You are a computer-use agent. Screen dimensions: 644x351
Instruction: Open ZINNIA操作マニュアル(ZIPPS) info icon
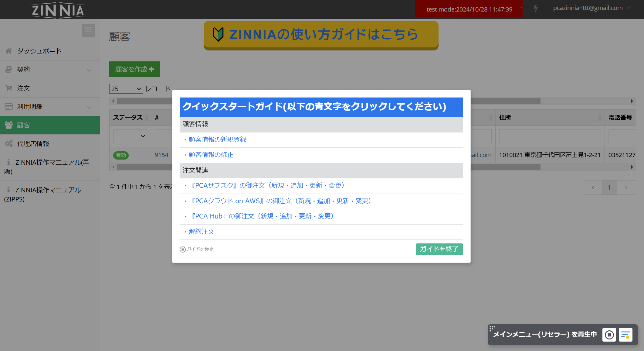[8, 190]
